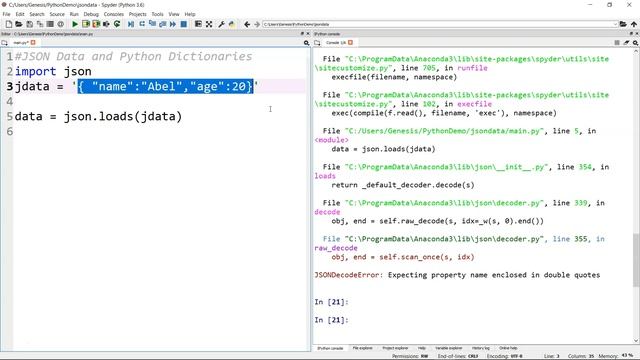This screenshot has width=640, height=360.
Task: Save the current file with disk icon
Action: (x=29, y=24)
